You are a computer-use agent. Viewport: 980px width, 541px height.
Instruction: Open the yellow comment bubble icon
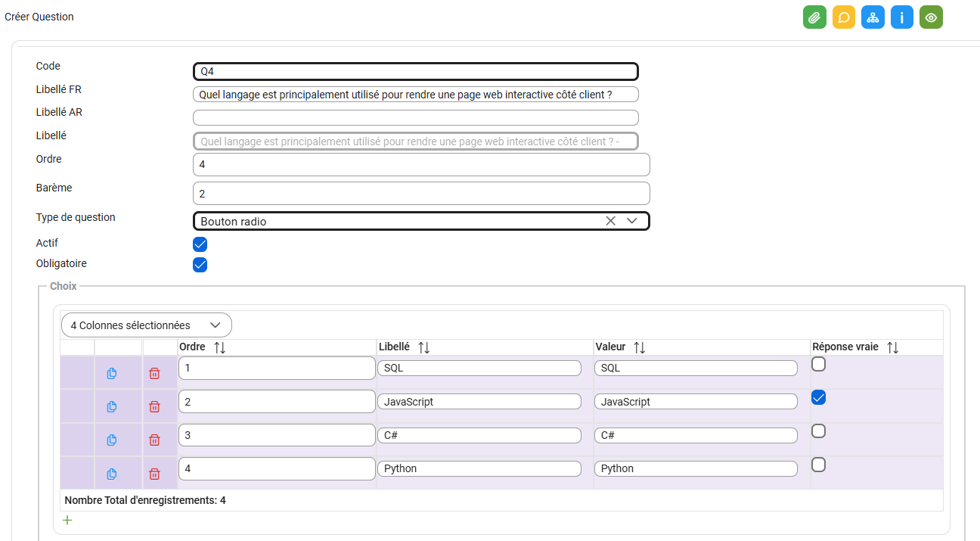coord(844,17)
